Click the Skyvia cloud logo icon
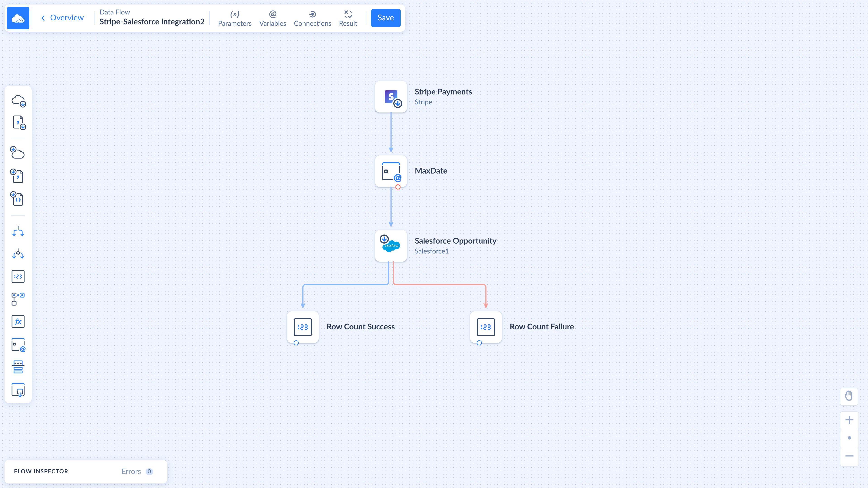Screen dimensions: 868x488 pyautogui.click(x=18, y=18)
